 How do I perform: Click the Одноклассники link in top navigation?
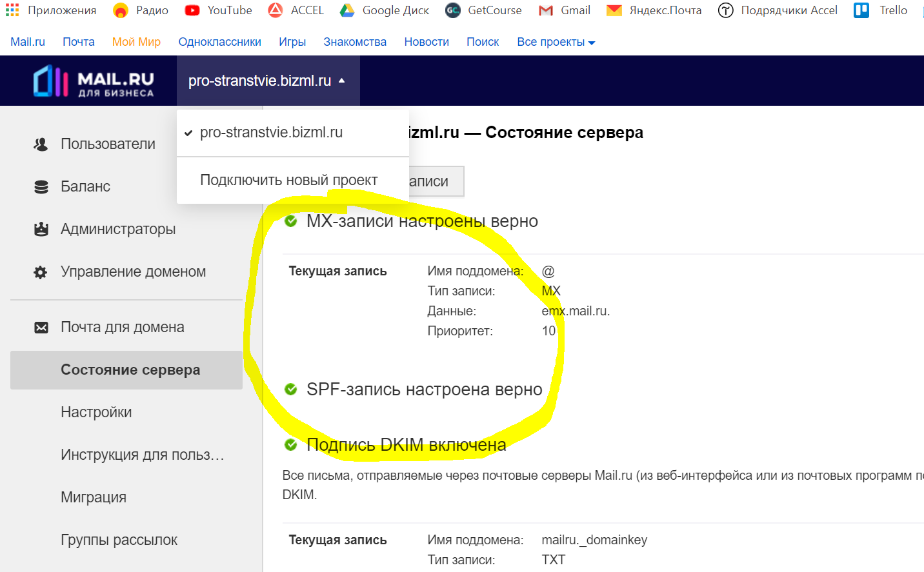click(219, 42)
